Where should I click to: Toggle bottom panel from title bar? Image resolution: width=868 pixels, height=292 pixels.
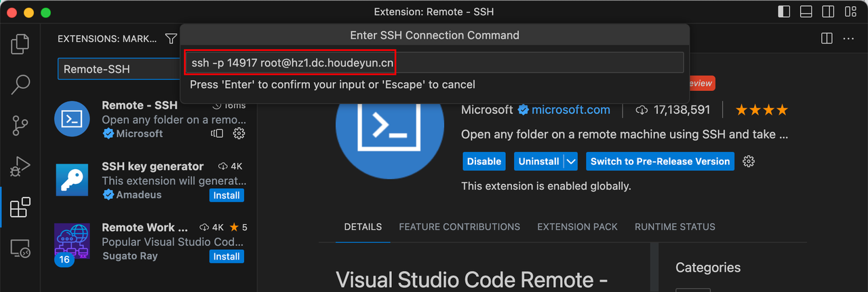(x=806, y=12)
